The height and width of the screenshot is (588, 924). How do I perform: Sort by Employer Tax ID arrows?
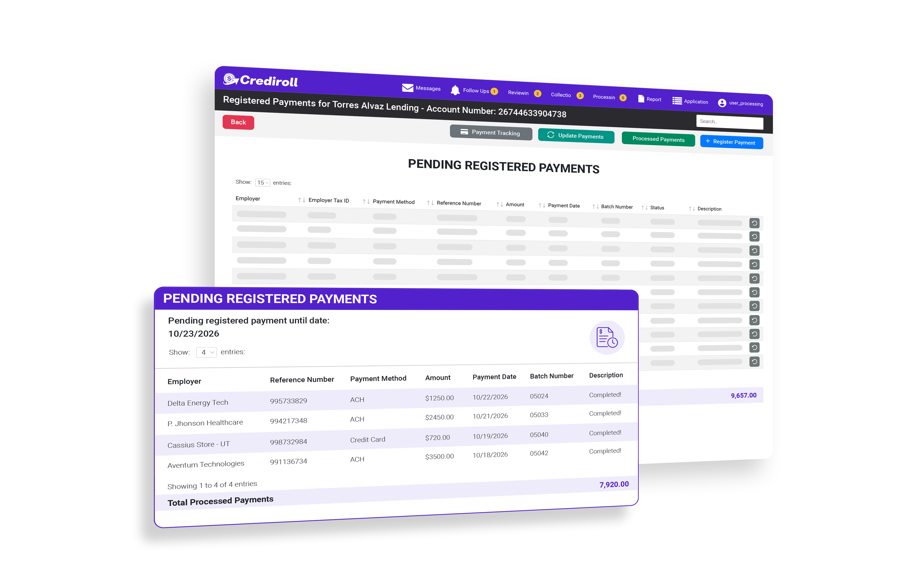coord(302,200)
